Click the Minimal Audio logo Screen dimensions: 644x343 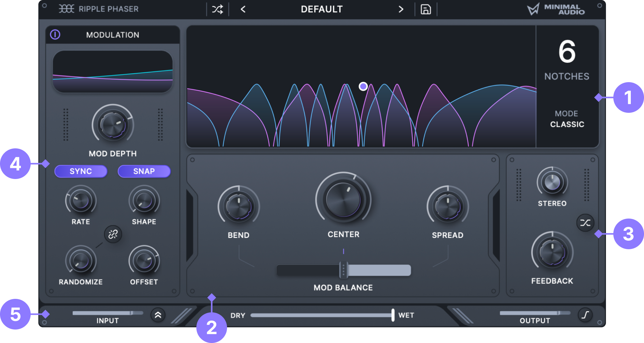click(x=556, y=9)
